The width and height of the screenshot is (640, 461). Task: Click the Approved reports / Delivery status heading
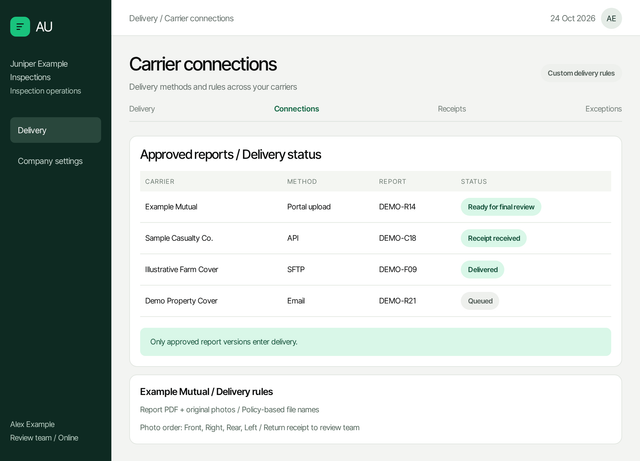tap(230, 154)
